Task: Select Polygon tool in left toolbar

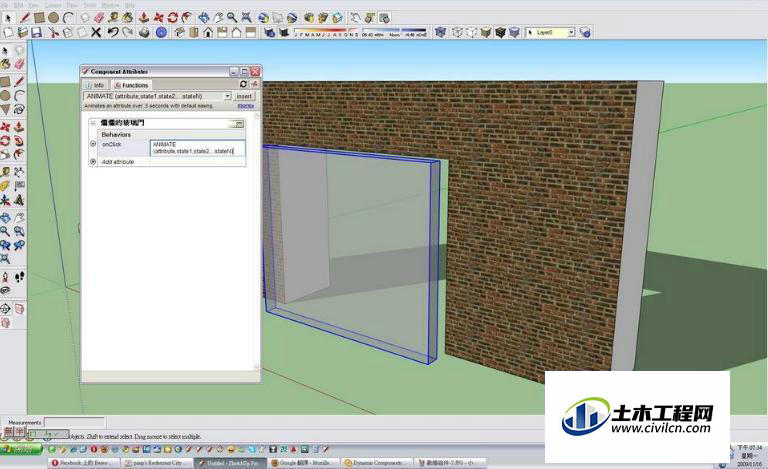Action: (5, 109)
